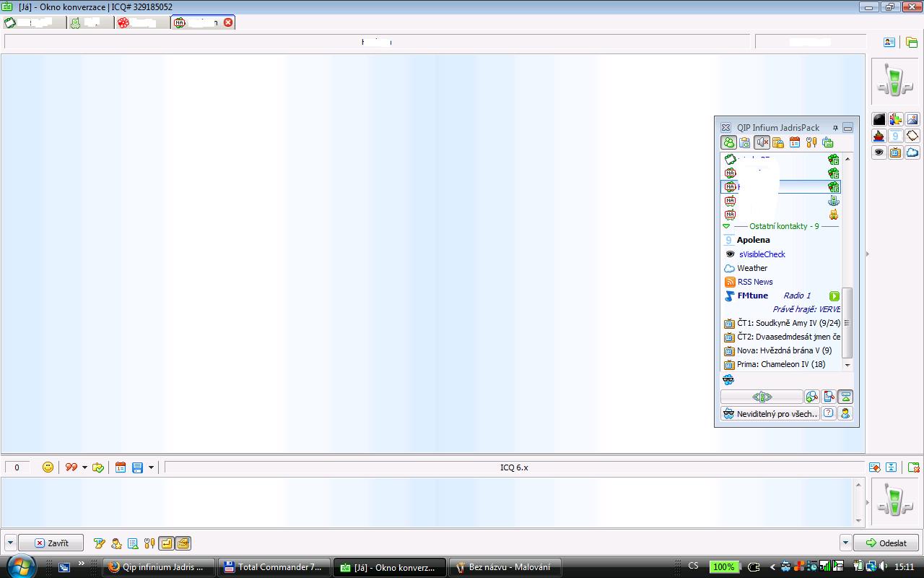
Task: Click the character counter field showing 0
Action: coord(17,467)
